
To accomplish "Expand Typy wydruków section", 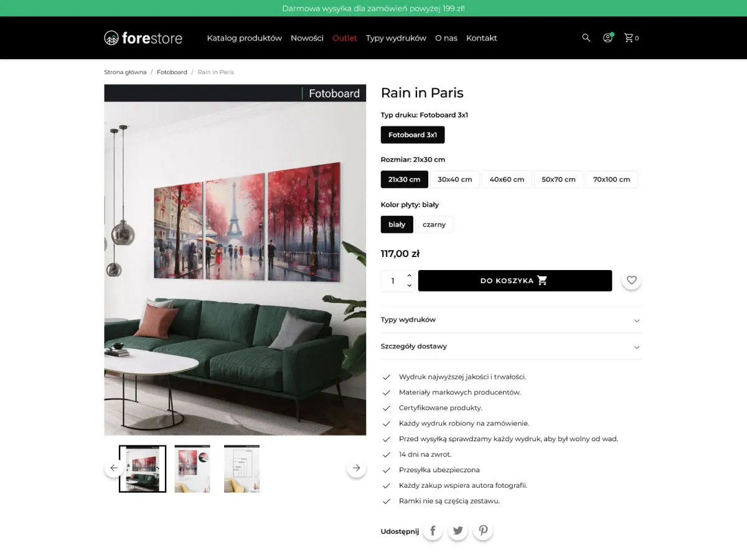I will 511,320.
